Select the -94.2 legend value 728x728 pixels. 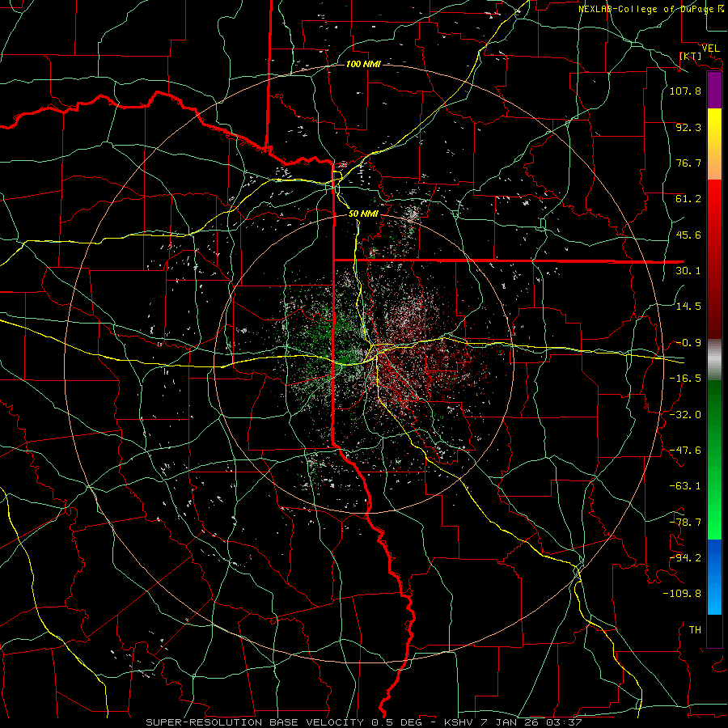[685, 558]
